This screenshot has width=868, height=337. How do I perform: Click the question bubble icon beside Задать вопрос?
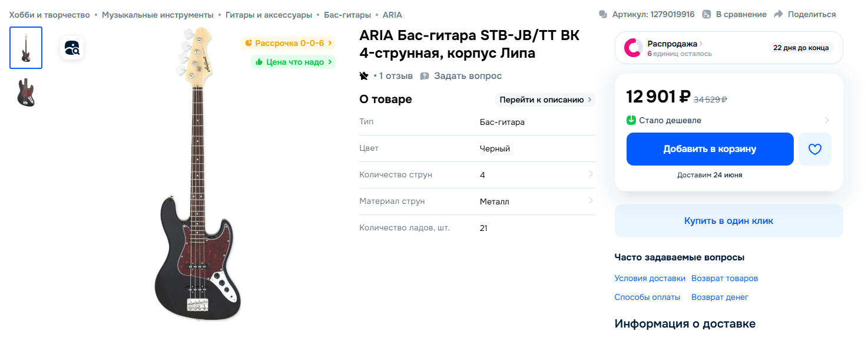(x=425, y=76)
